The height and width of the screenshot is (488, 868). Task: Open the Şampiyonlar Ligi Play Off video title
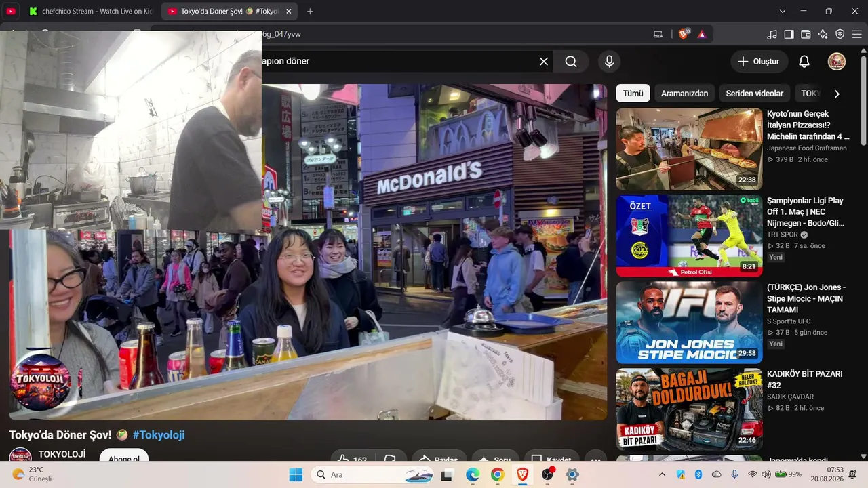[x=806, y=211]
